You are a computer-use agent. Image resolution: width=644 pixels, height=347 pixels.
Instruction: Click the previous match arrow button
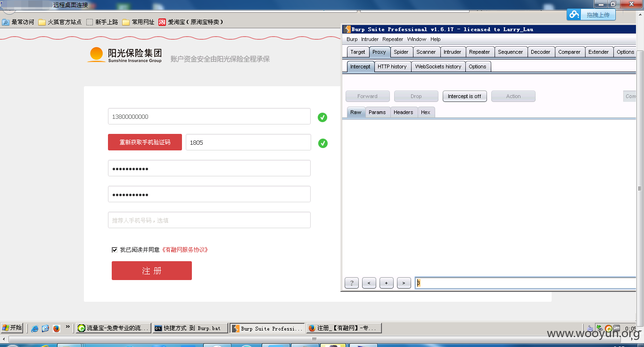(369, 283)
